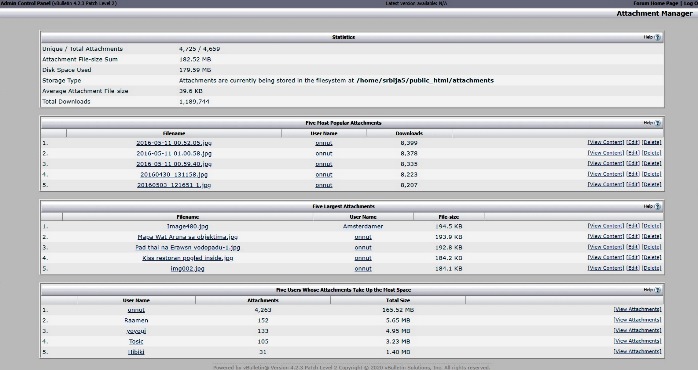This screenshot has height=370, width=698.
Task: View Attachments for user Tosic
Action: pos(637,341)
